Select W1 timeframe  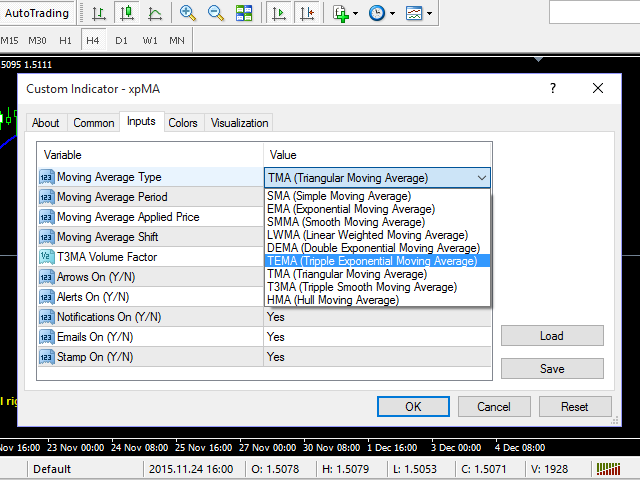coord(150,40)
